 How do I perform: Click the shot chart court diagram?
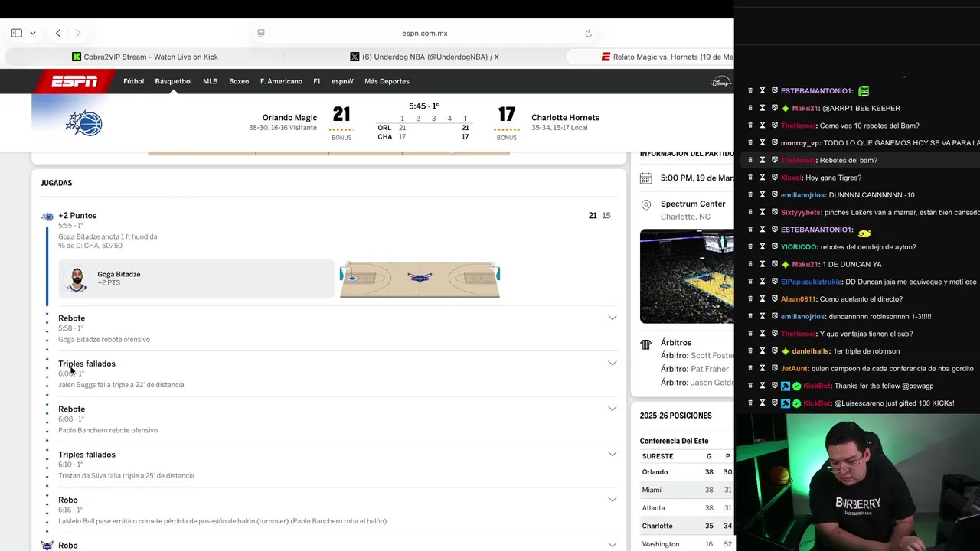tap(420, 279)
